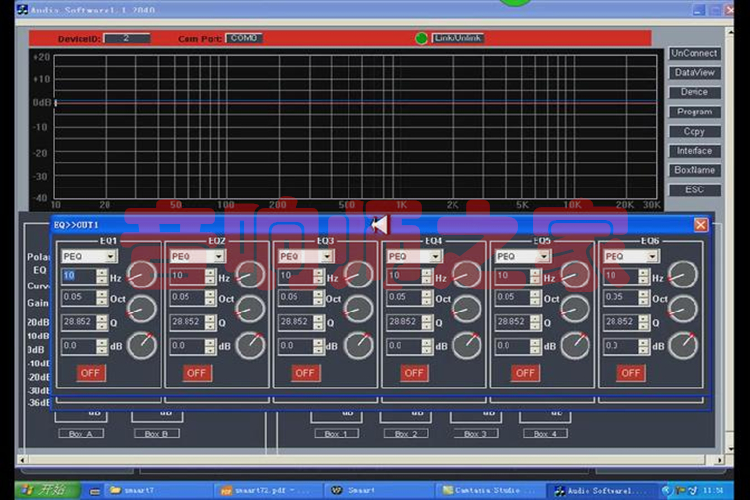The image size is (750, 500).
Task: Click the DeviceID field
Action: click(x=127, y=38)
